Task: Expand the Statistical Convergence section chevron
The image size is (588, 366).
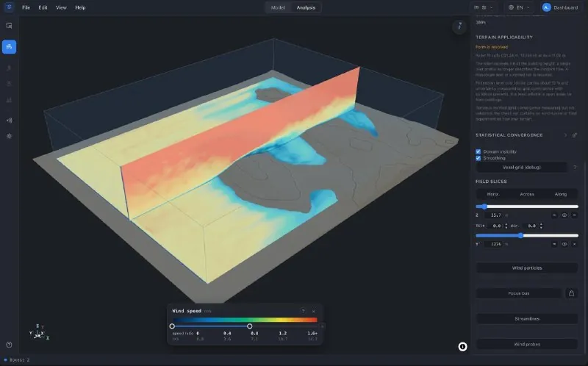Action: [x=565, y=135]
